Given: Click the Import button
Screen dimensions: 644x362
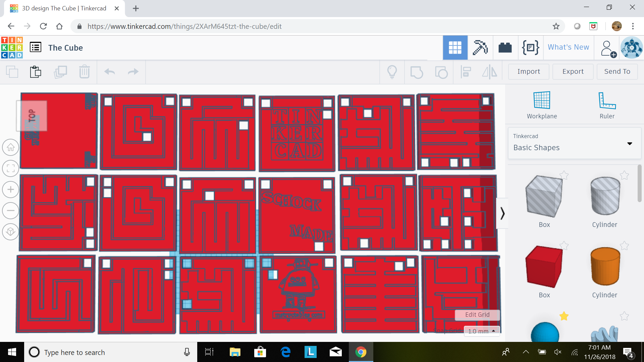Looking at the screenshot, I should click(529, 71).
